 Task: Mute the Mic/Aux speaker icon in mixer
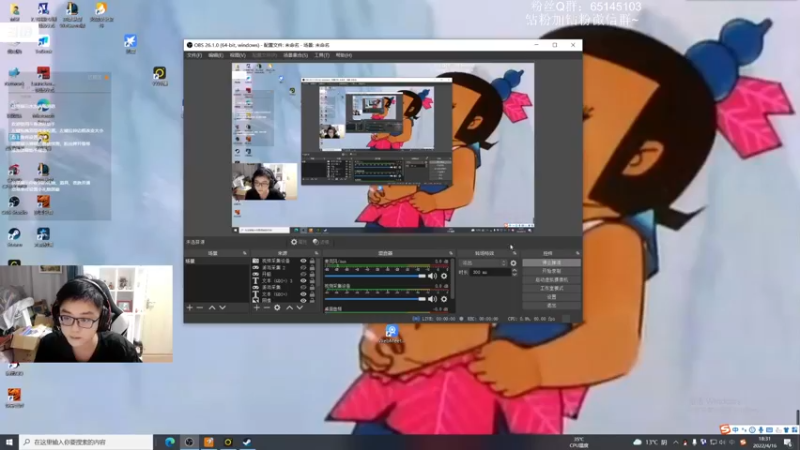[432, 276]
